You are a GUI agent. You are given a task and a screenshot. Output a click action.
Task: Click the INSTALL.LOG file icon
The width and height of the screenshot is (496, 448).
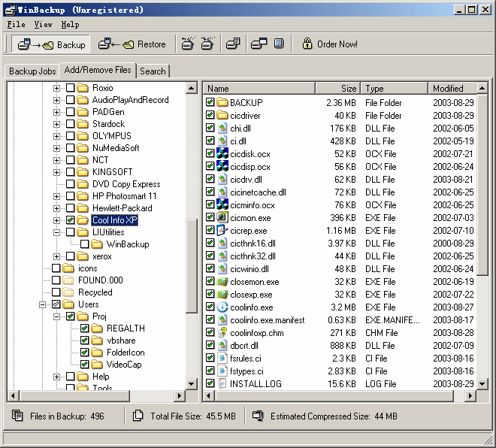(222, 383)
